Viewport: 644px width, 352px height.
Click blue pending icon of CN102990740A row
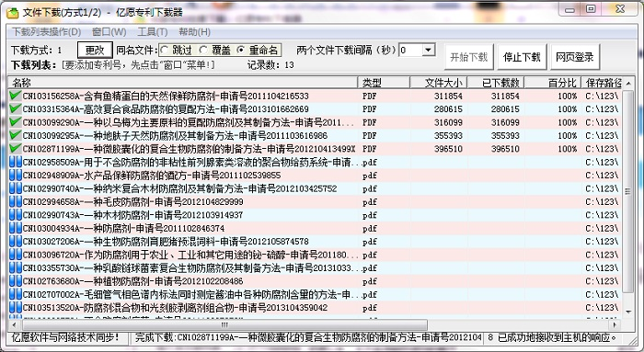tap(16, 188)
